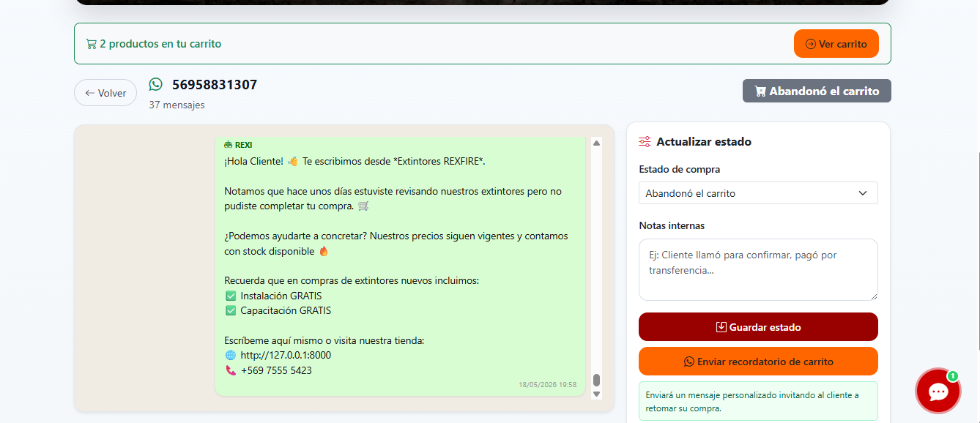Image resolution: width=980 pixels, height=423 pixels.
Task: Click the 'Notas internas' label
Action: (672, 225)
